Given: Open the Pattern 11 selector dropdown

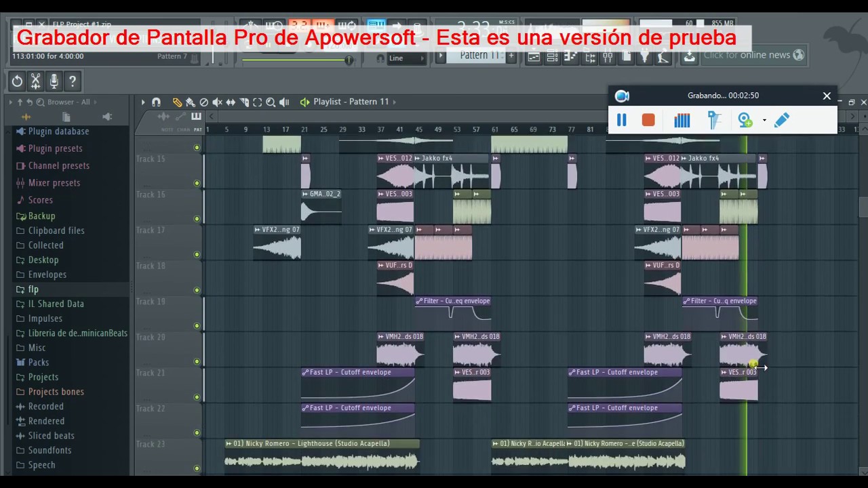Looking at the screenshot, I should tap(480, 56).
